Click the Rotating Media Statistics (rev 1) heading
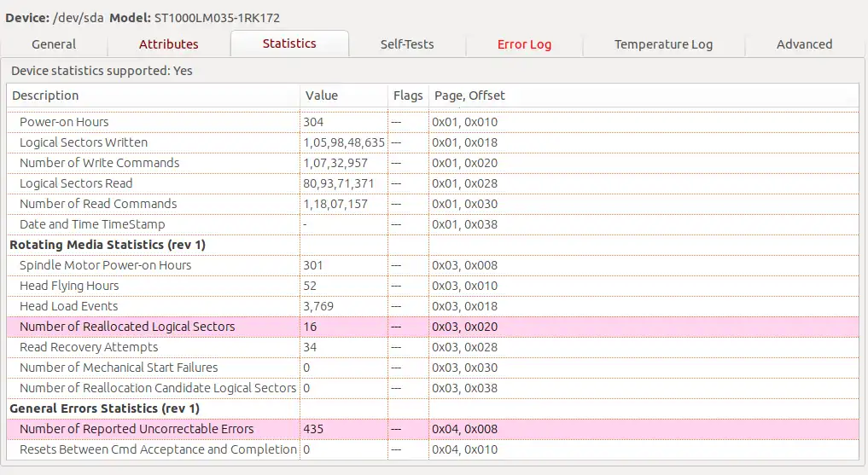 (108, 245)
